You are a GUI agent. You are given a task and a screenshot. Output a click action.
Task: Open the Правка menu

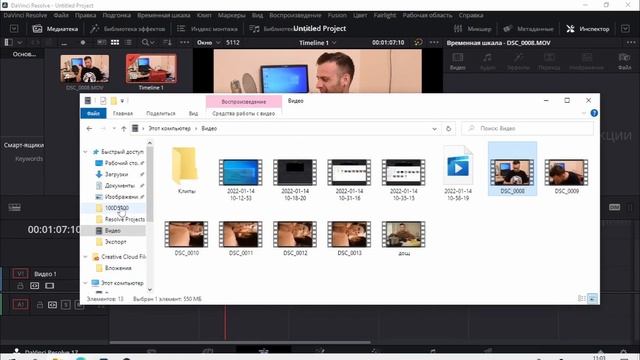point(85,15)
